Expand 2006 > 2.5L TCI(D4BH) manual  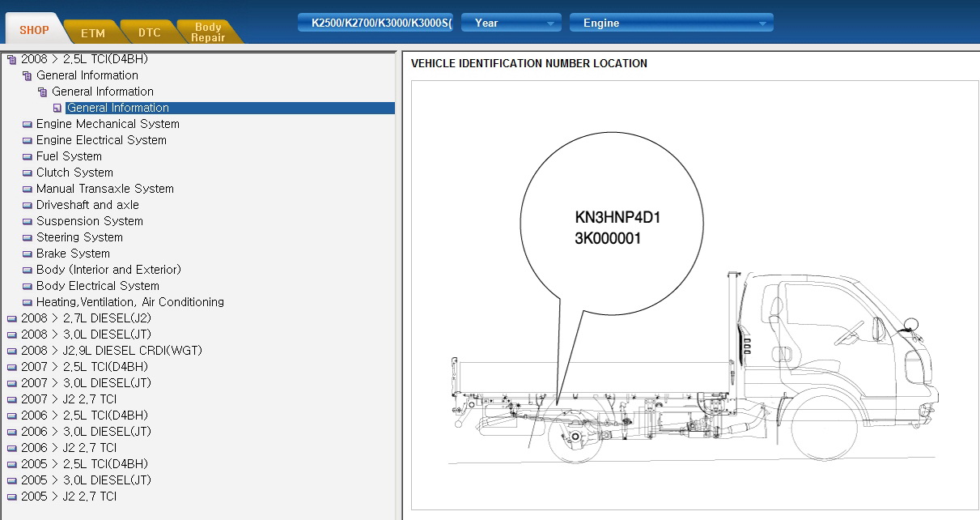84,416
